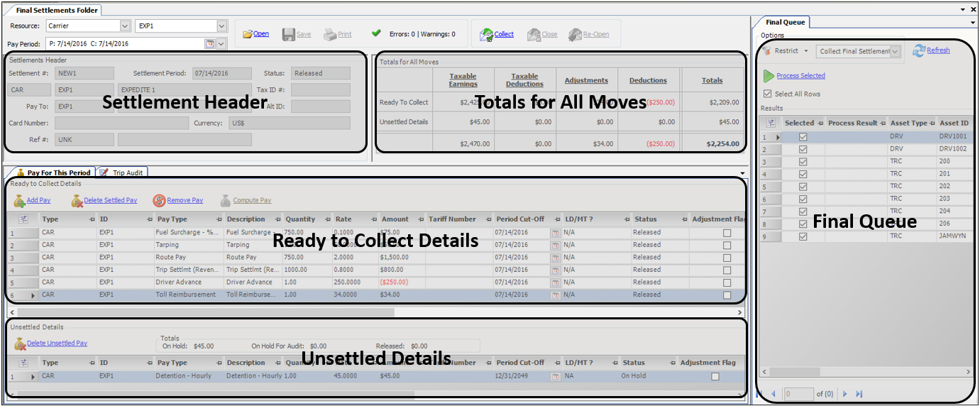Viewport: 980px width, 406px height.
Task: Click the previous page arrow in Final Queue pager
Action: pyautogui.click(x=773, y=393)
